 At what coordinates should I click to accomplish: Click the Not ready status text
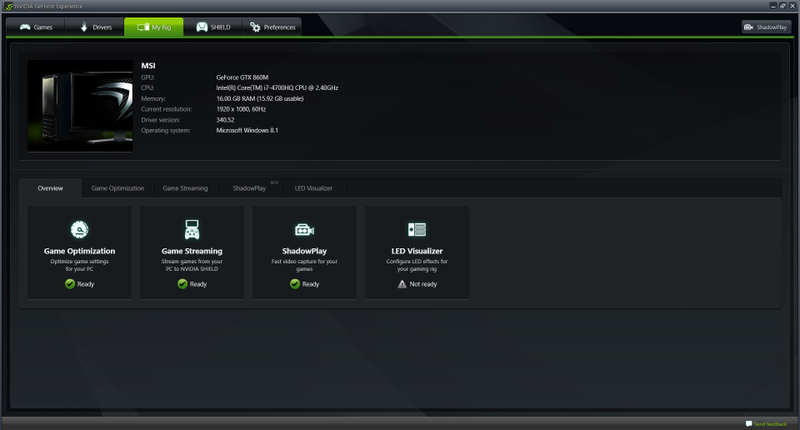pos(423,284)
